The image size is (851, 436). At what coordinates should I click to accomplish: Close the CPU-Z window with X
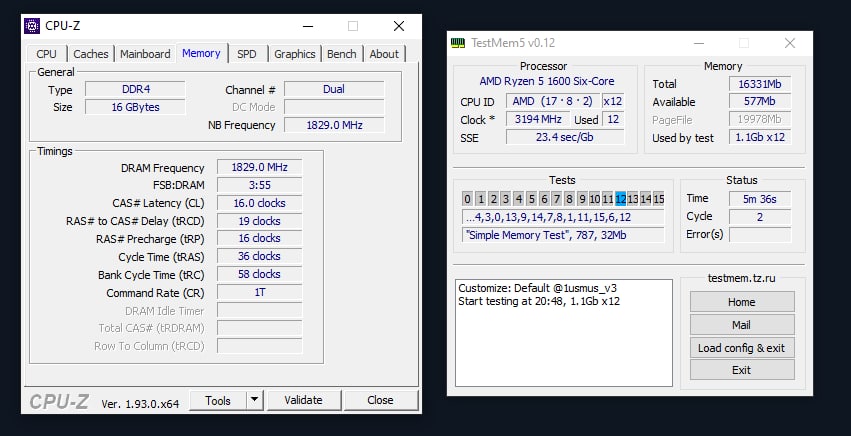pos(399,26)
